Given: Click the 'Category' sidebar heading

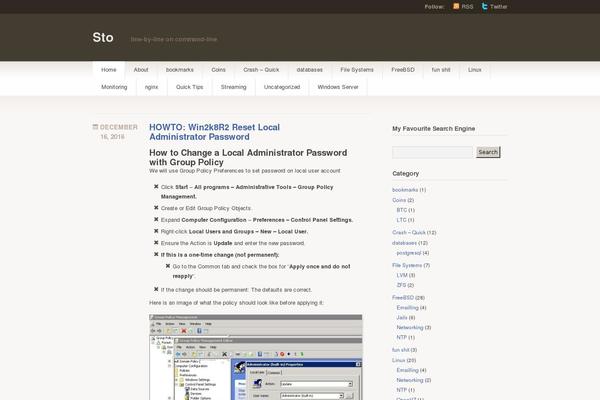Looking at the screenshot, I should [406, 173].
